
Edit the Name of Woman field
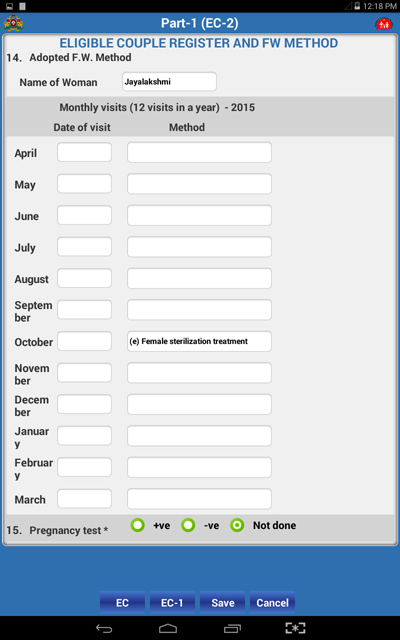pyautogui.click(x=169, y=82)
